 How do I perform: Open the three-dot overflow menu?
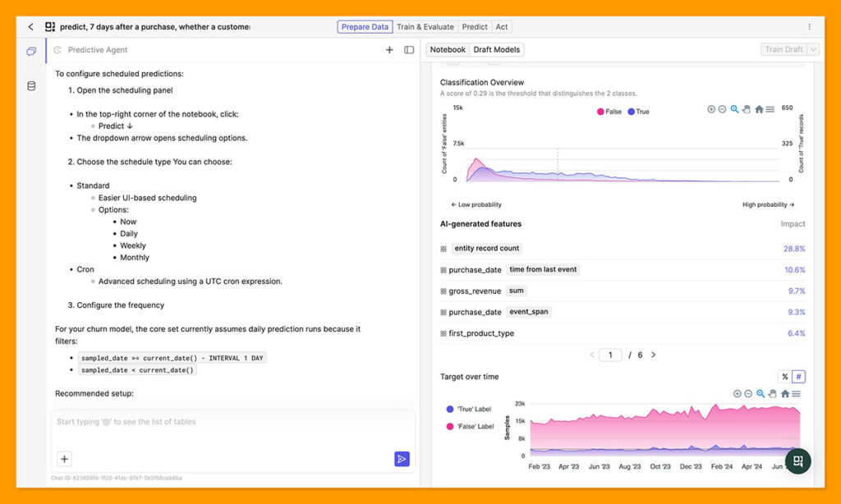click(809, 27)
